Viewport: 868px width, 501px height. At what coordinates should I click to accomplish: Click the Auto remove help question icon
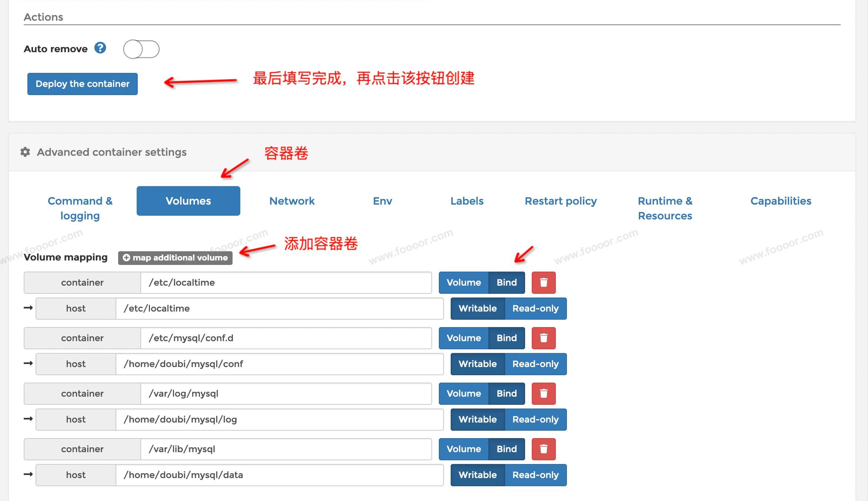click(100, 48)
